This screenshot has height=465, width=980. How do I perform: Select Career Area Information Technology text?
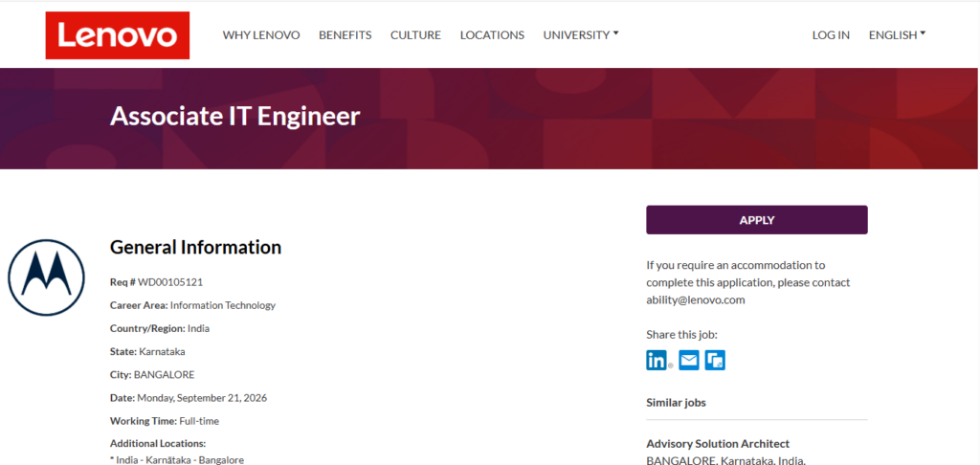tap(192, 305)
